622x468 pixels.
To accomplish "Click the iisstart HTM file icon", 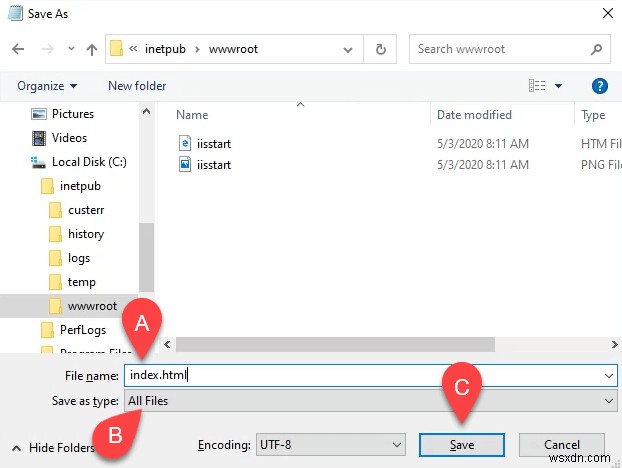I will (x=185, y=143).
